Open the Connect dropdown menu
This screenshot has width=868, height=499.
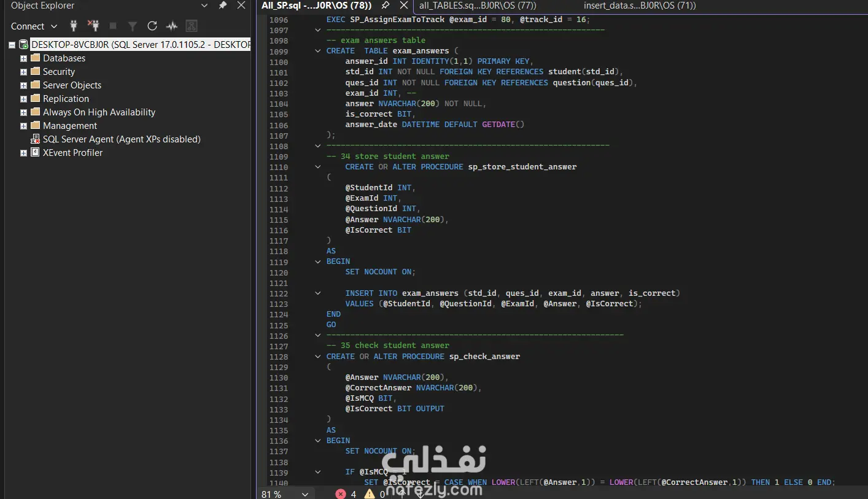(x=34, y=26)
